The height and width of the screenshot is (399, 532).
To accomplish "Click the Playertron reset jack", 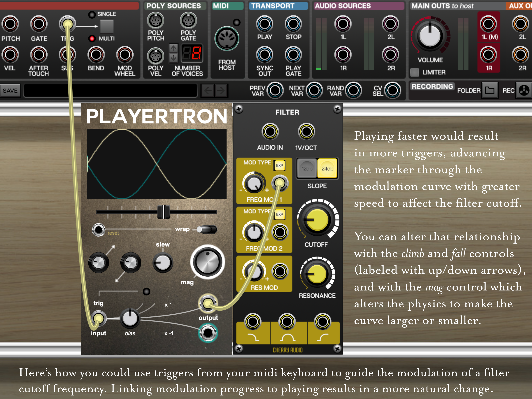I will pyautogui.click(x=98, y=230).
